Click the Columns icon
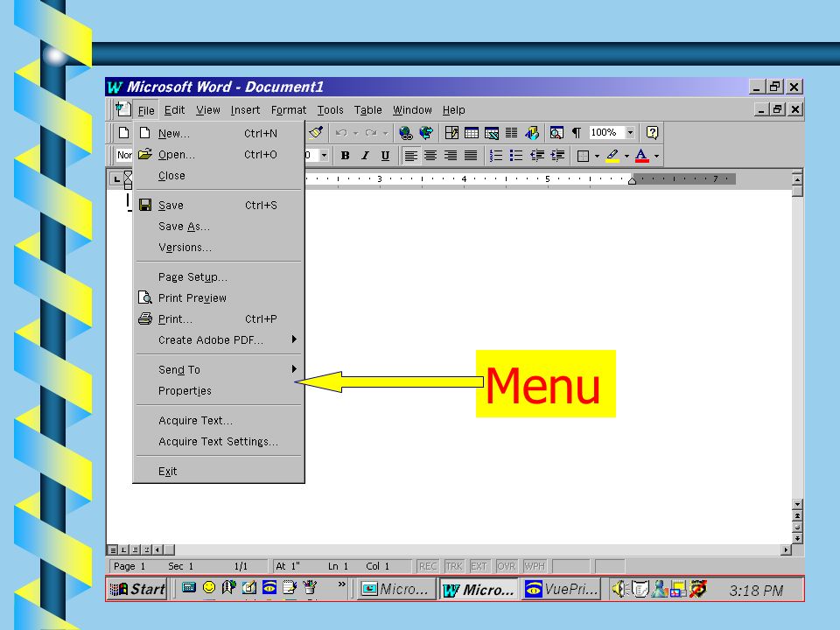This screenshot has width=840, height=630. point(512,133)
